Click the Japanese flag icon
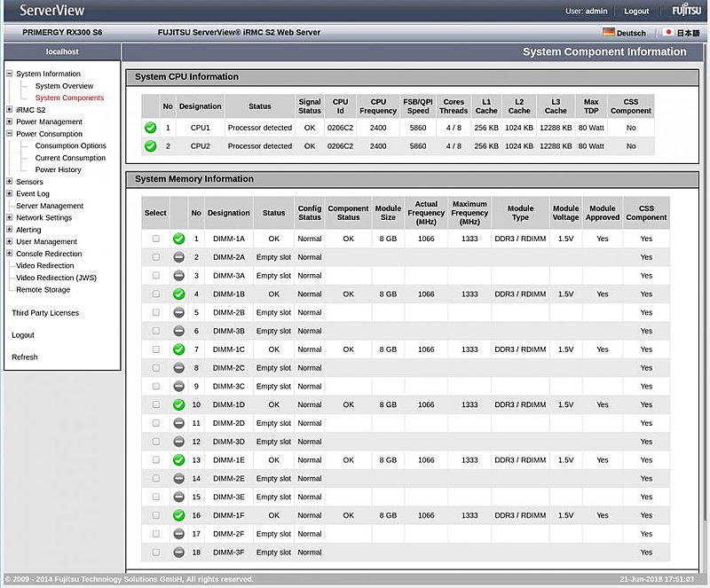The image size is (710, 588). [668, 33]
